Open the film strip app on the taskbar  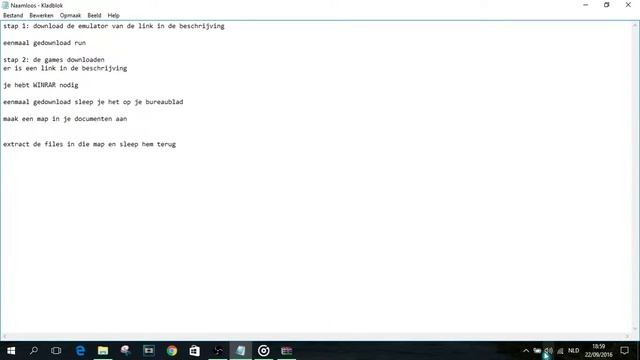tap(149, 351)
